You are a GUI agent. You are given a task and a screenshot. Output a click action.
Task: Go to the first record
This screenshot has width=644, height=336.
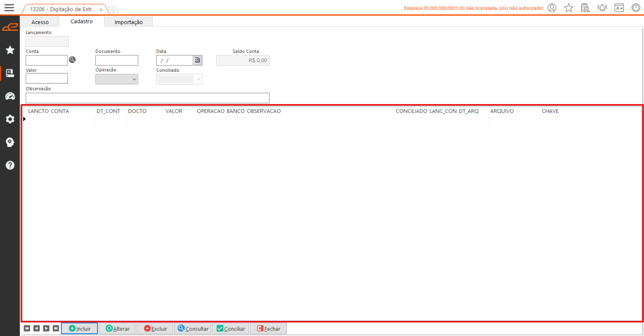(27, 329)
